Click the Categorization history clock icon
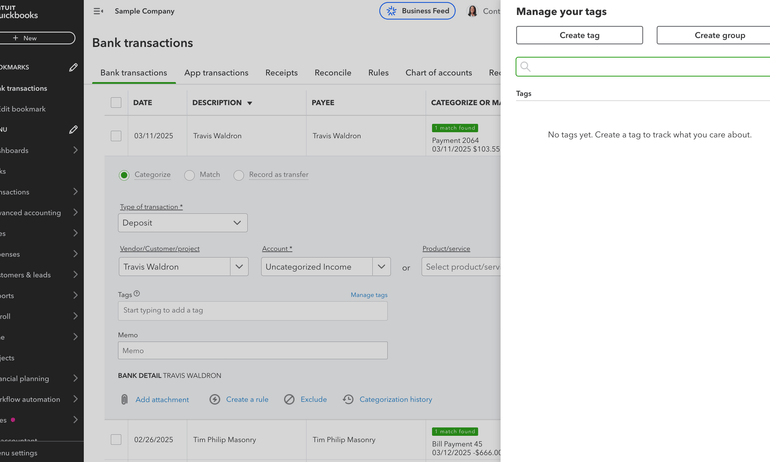Image resolution: width=770 pixels, height=462 pixels. [x=348, y=399]
